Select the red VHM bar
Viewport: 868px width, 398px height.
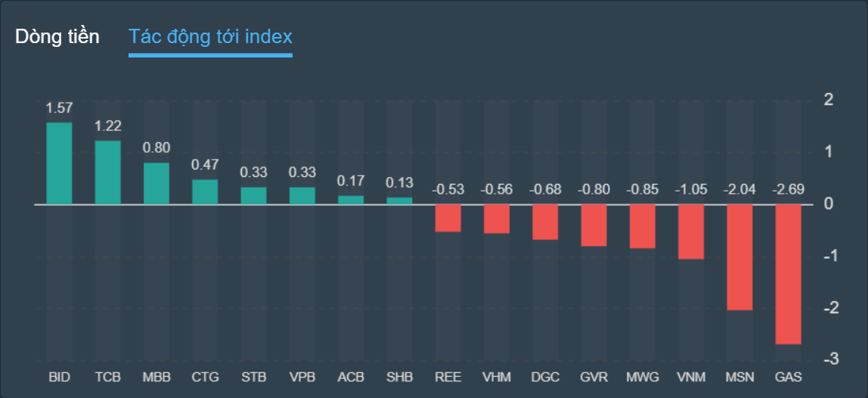(496, 219)
